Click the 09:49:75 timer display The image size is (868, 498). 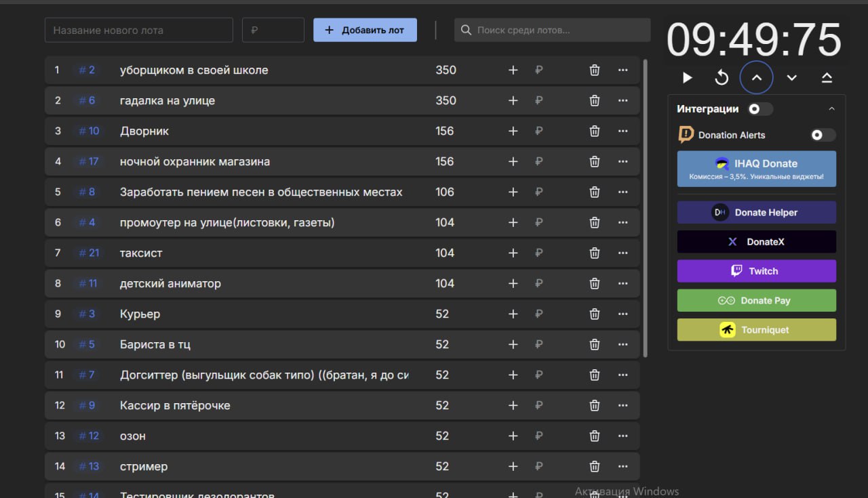(753, 40)
